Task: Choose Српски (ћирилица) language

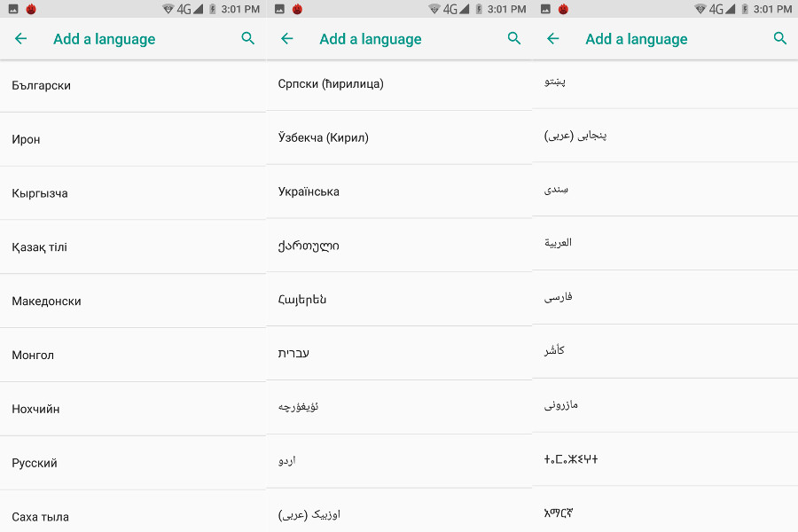Action: [x=399, y=84]
